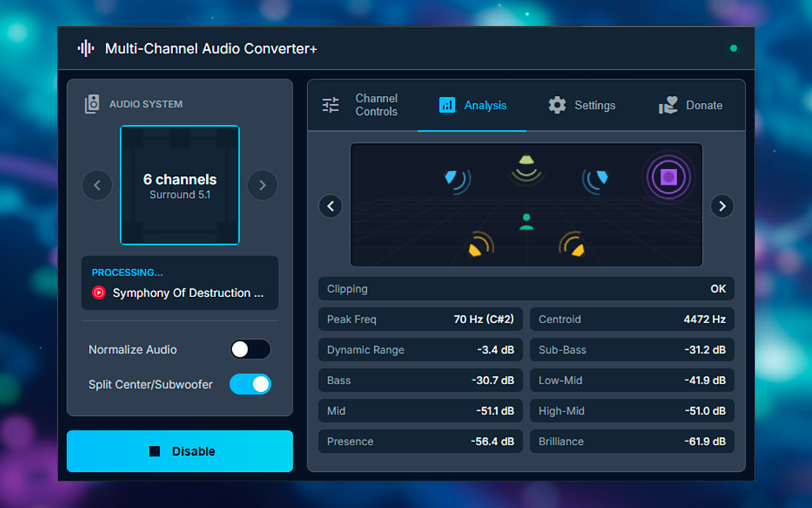Image resolution: width=812 pixels, height=508 pixels.
Task: Select the rear-right yellow speaker icon
Action: point(572,244)
